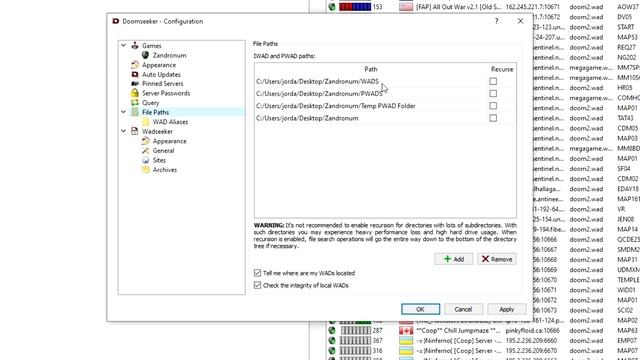Click the File Paths icon
The width and height of the screenshot is (640, 360).
point(135,112)
